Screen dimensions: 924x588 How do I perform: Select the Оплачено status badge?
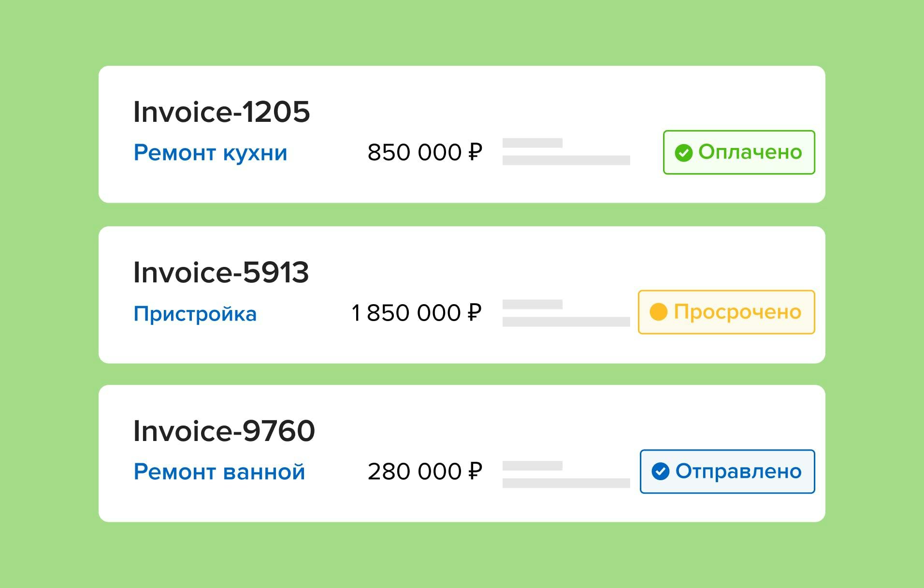point(739,152)
